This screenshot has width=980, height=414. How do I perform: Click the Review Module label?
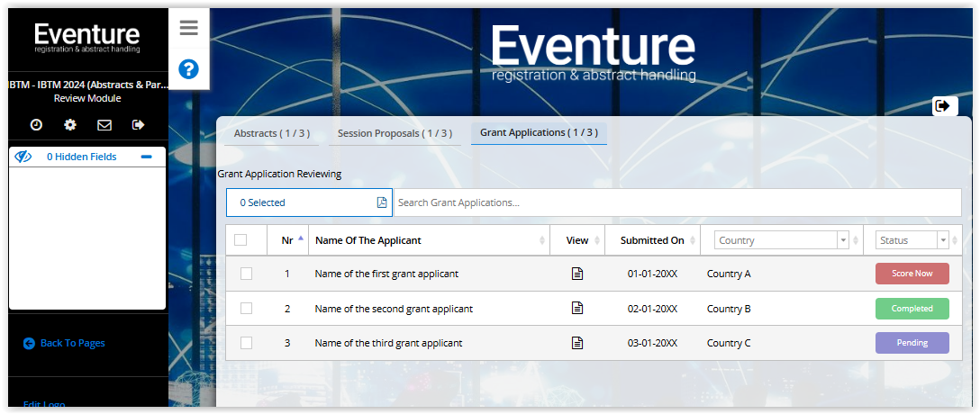87,98
